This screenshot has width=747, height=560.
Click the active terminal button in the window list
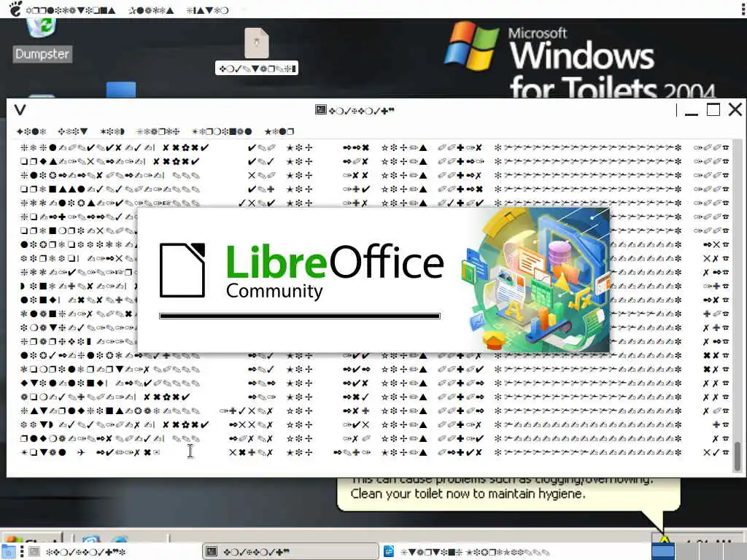click(x=290, y=552)
